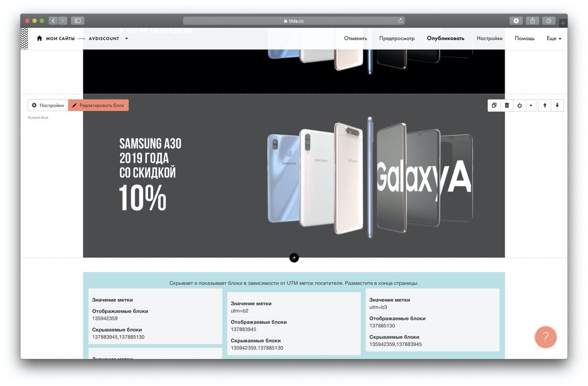Click Опубликовать in the top menu
Screen dimensions: 588x386
click(x=445, y=38)
